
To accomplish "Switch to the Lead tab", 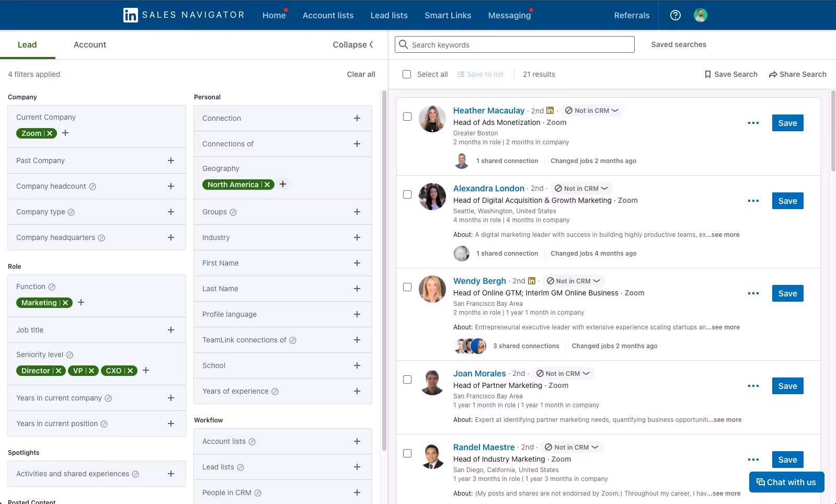I will pyautogui.click(x=27, y=44).
